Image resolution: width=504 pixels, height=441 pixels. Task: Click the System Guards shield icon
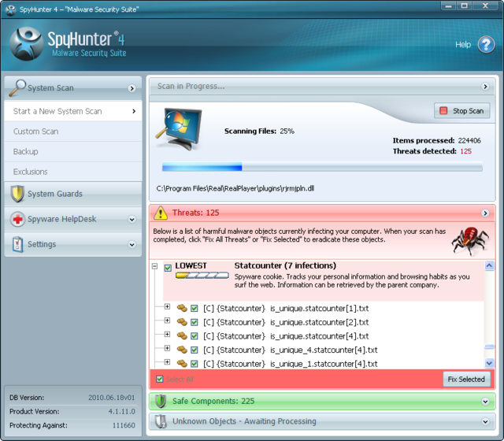click(17, 194)
